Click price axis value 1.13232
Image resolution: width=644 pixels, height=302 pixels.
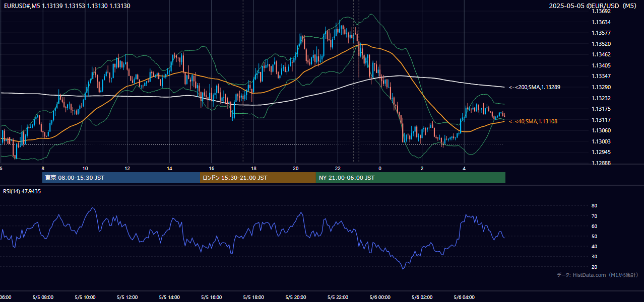click(x=602, y=98)
